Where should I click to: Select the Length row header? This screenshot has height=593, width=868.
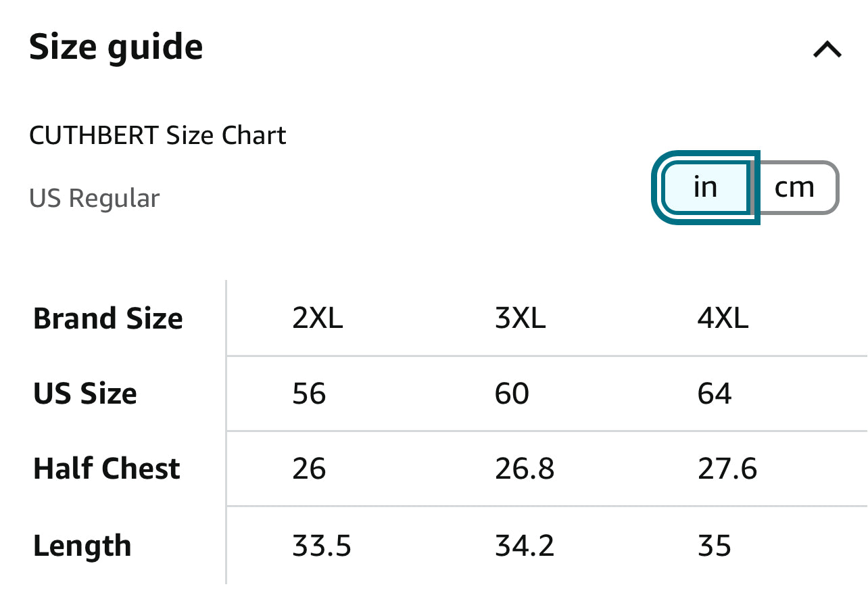(82, 546)
